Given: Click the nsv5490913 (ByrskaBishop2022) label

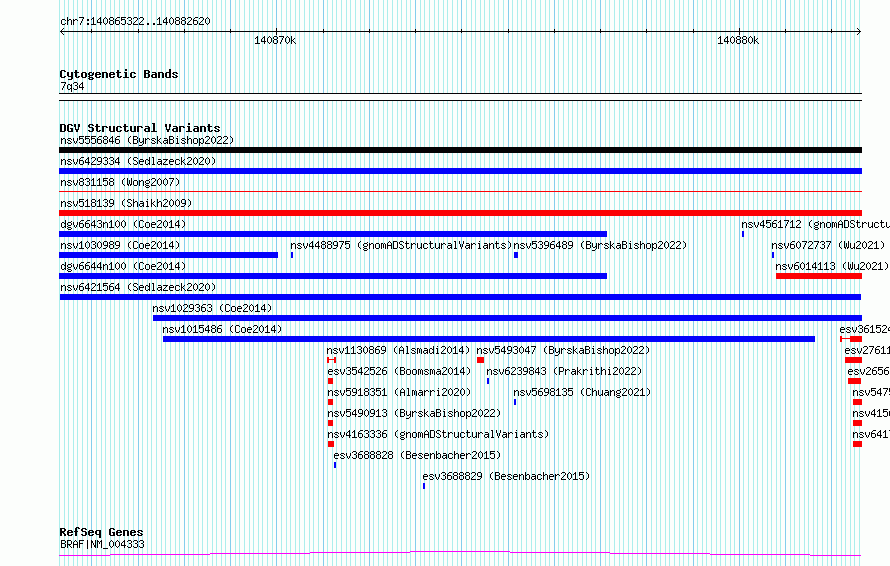Looking at the screenshot, I should click(x=414, y=413).
